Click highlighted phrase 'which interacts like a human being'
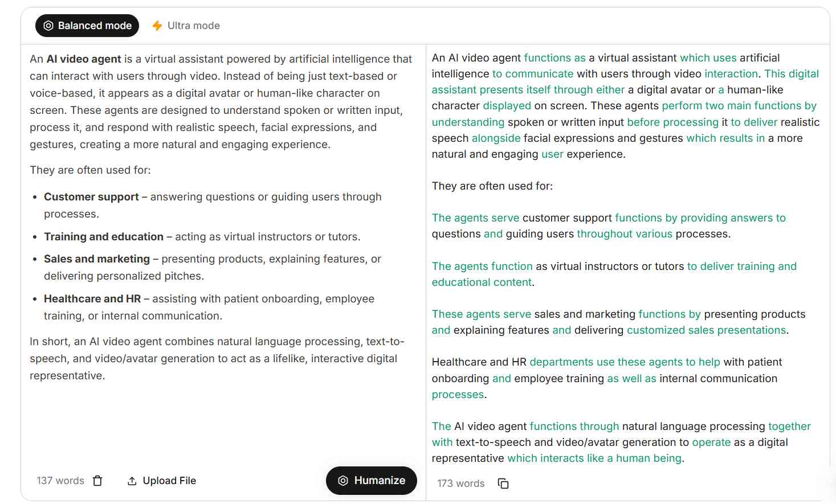 pos(593,458)
